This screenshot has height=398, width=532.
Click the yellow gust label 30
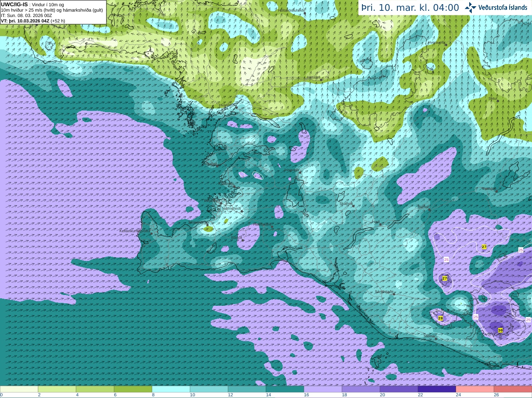(x=500, y=330)
